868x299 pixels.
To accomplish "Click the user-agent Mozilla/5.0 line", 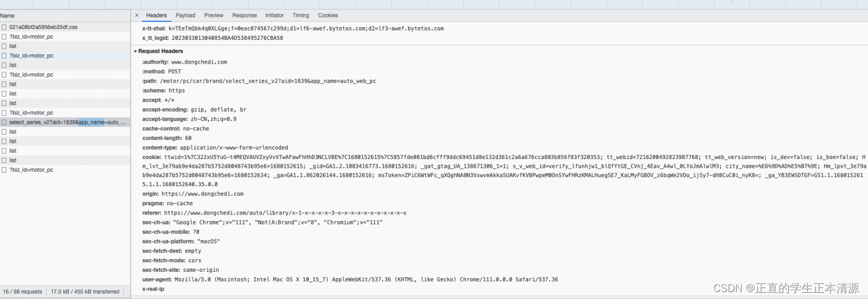I will click(x=350, y=279).
